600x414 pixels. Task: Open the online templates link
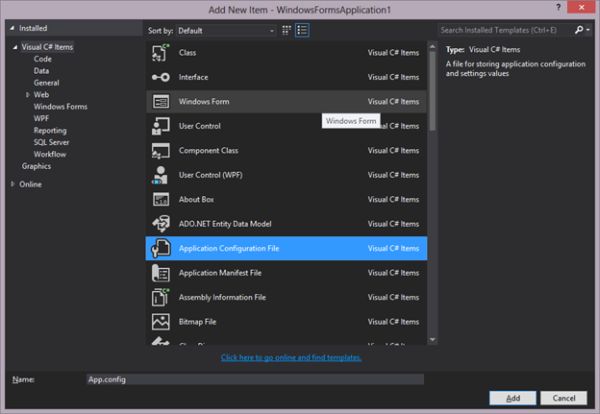coord(291,357)
